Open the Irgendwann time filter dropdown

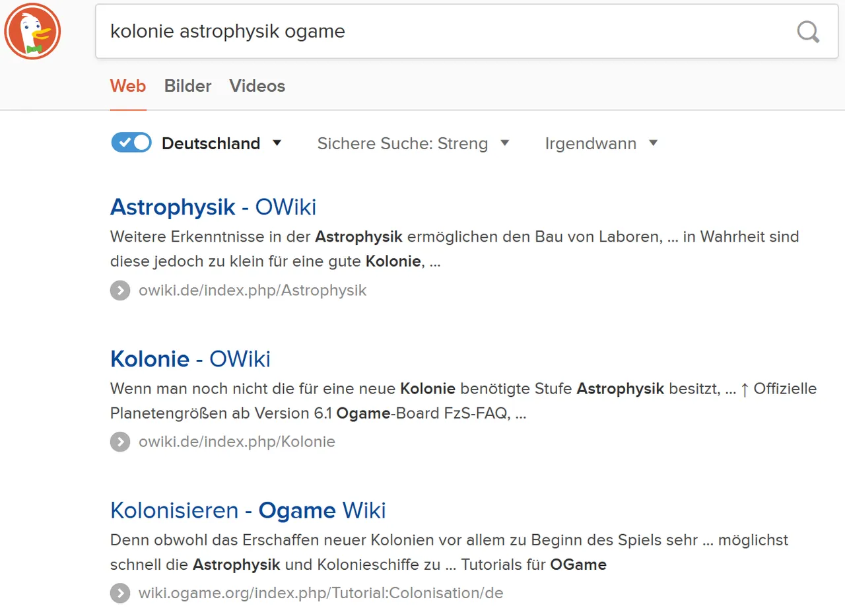(601, 143)
